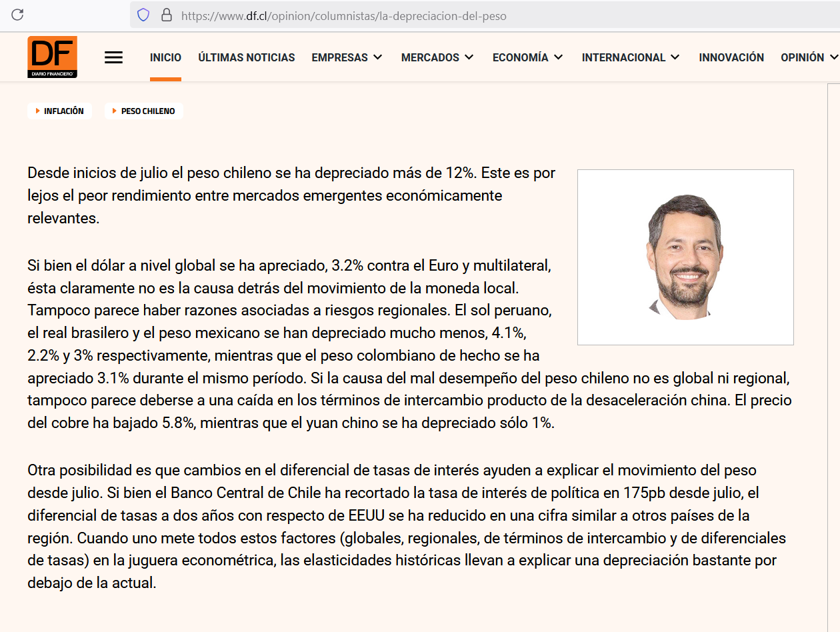Expand the EMPRESAS dropdown chevron
The width and height of the screenshot is (840, 632).
[378, 57]
